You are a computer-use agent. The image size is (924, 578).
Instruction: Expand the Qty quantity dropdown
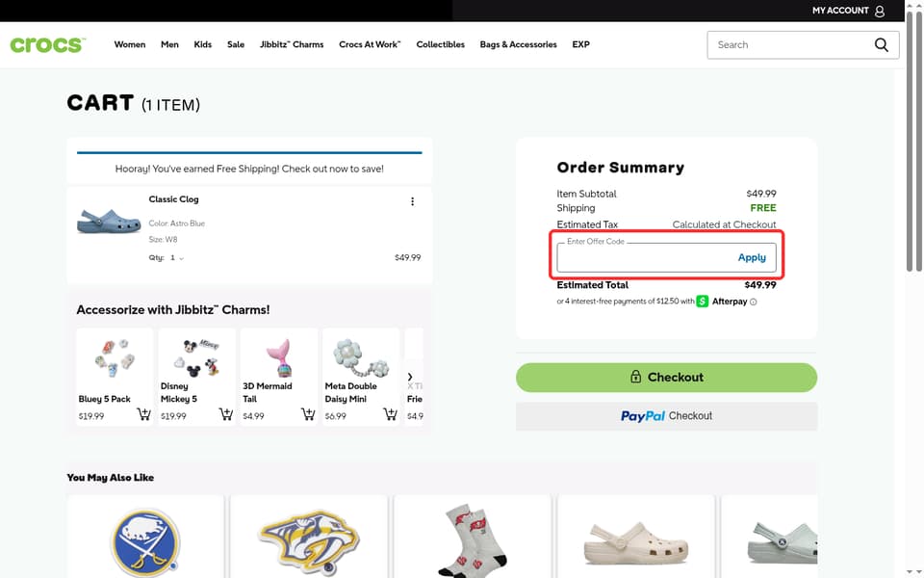click(177, 258)
